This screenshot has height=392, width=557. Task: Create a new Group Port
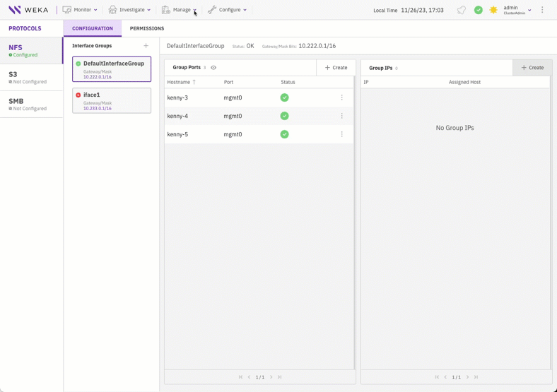coord(336,68)
